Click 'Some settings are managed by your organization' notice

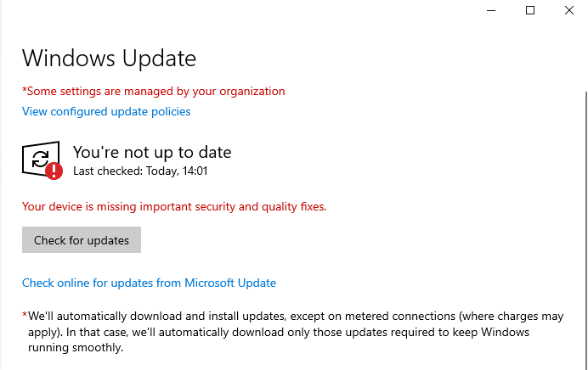(x=156, y=91)
